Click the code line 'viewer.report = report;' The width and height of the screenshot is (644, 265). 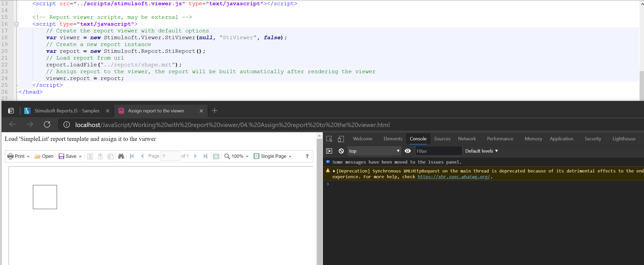click(85, 78)
